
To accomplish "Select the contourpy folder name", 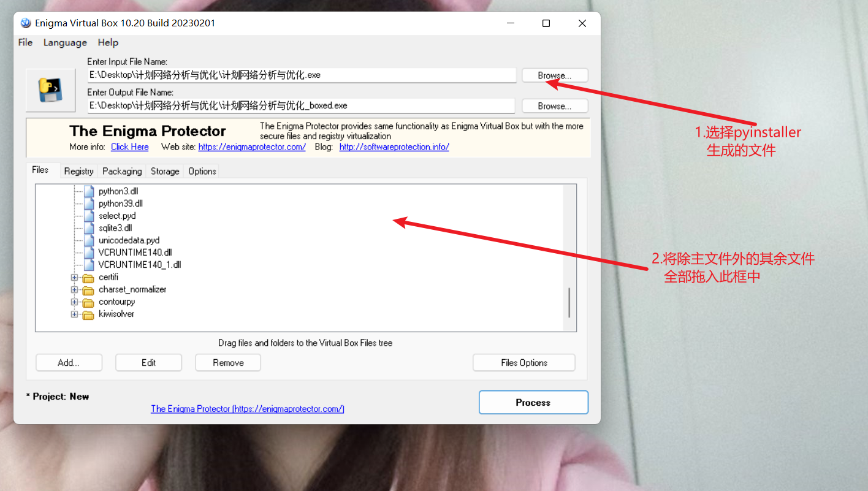I will click(116, 302).
